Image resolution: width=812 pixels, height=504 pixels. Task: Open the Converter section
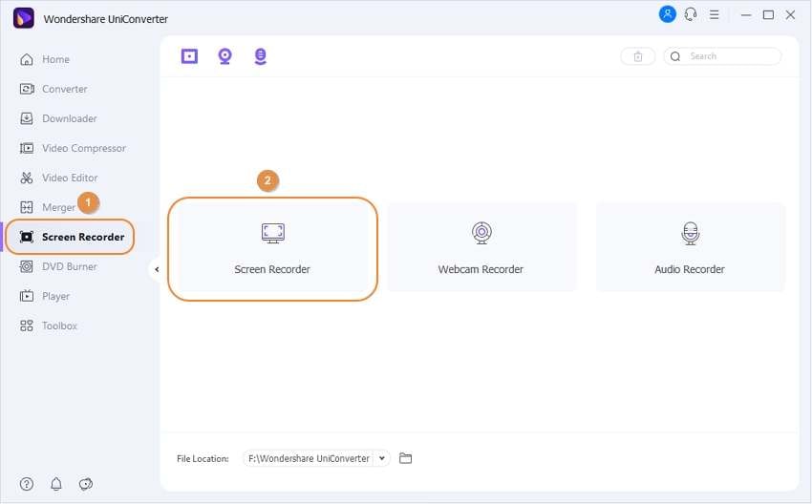(x=53, y=89)
